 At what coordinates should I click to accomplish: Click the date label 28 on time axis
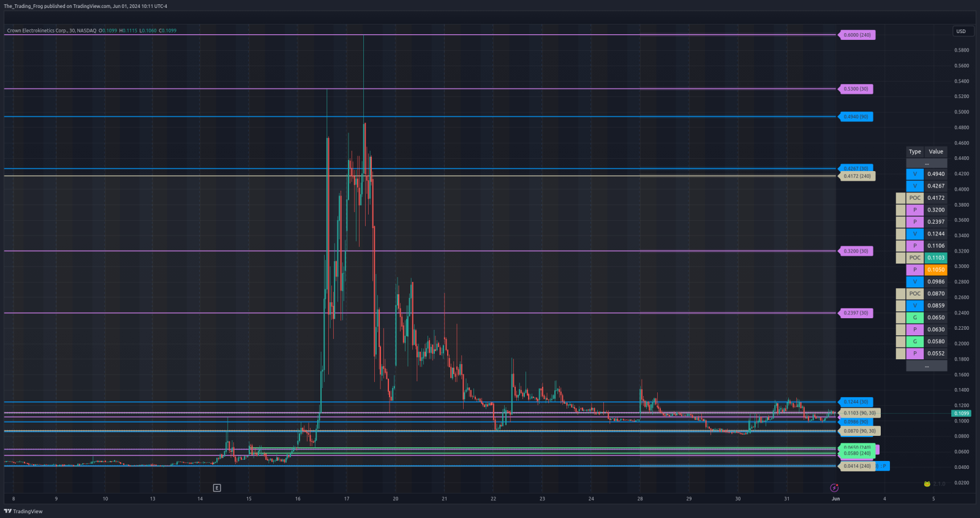tap(640, 498)
